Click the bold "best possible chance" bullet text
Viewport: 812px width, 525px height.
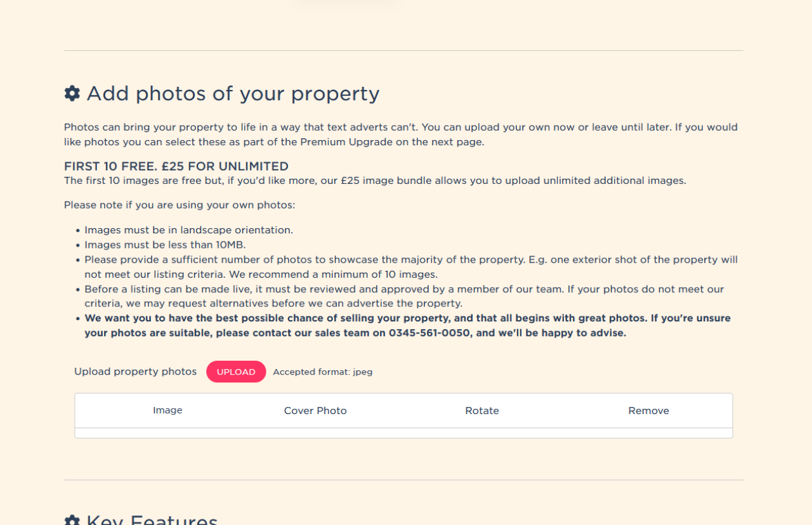pos(407,318)
